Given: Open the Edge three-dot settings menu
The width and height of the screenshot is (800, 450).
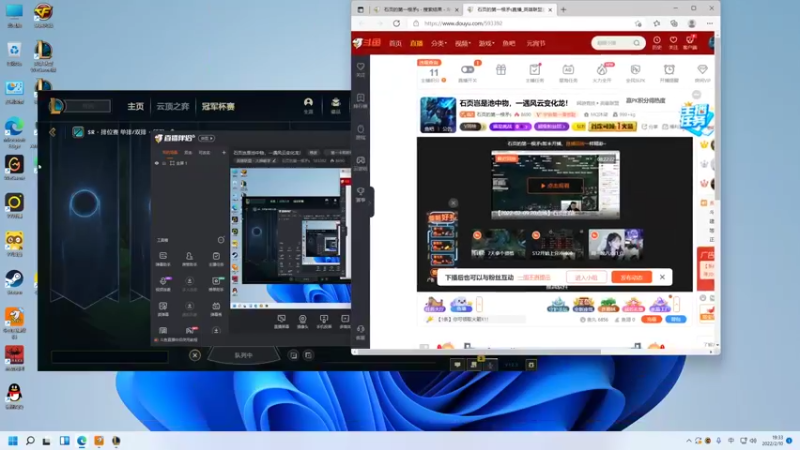Looking at the screenshot, I should [x=710, y=23].
